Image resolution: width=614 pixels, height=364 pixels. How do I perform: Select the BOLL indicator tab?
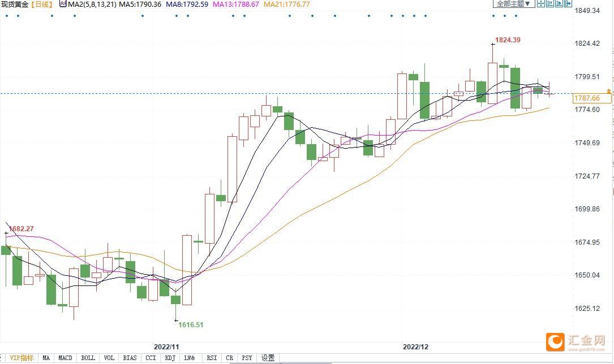click(x=88, y=358)
